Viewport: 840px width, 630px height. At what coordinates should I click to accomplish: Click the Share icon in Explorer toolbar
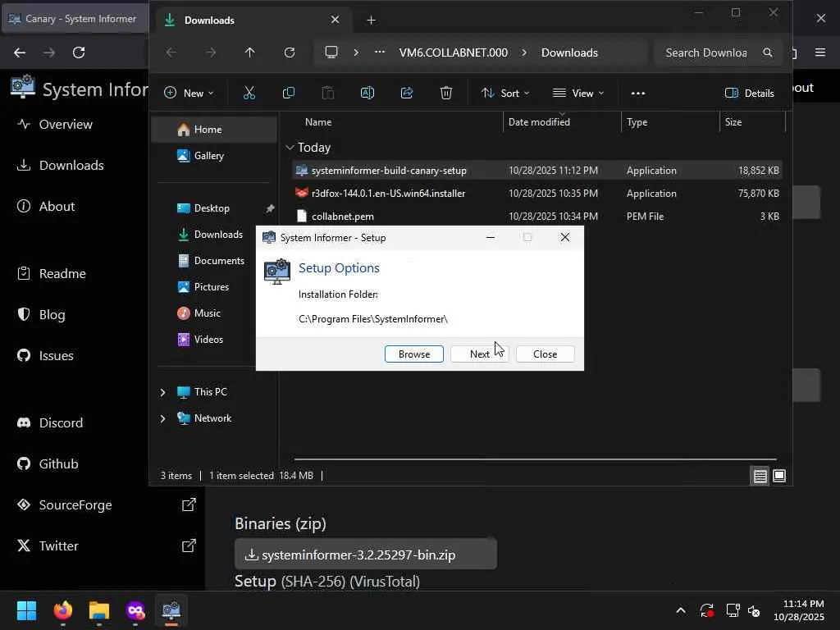click(407, 93)
